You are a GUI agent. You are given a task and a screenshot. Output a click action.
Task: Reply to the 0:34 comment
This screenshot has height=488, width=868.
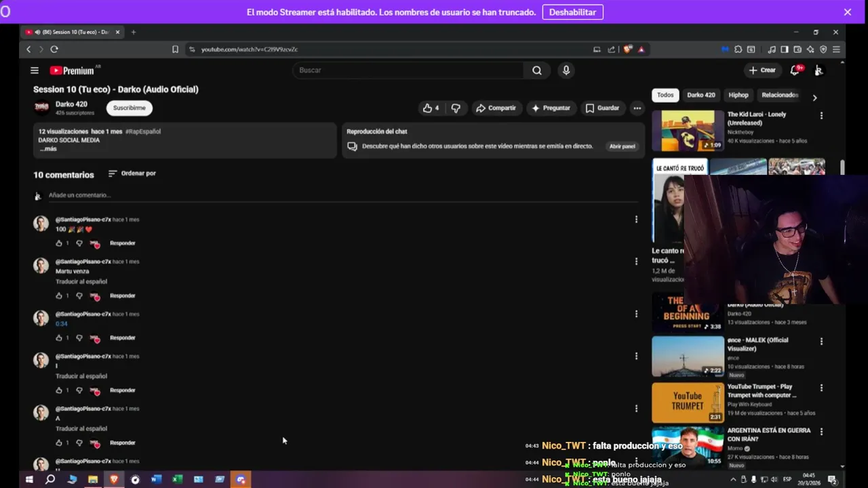coord(123,338)
